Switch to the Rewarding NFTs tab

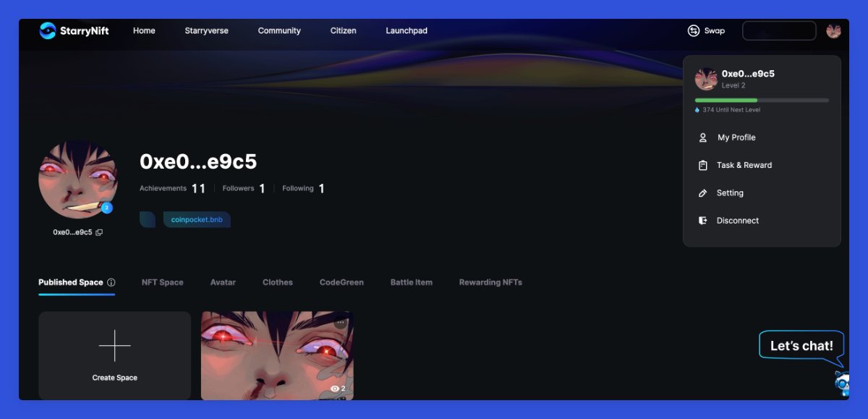(490, 282)
